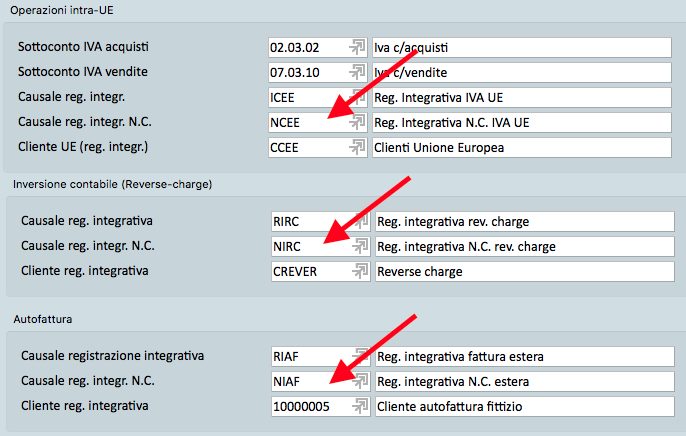Open lookup icon beside 10000005 client code
The width and height of the screenshot is (686, 436).
(357, 405)
